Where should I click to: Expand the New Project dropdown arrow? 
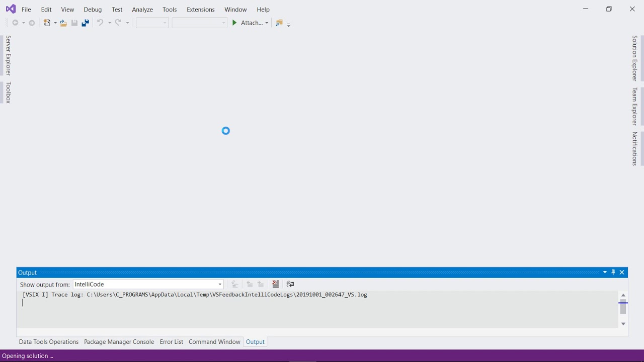coord(55,23)
